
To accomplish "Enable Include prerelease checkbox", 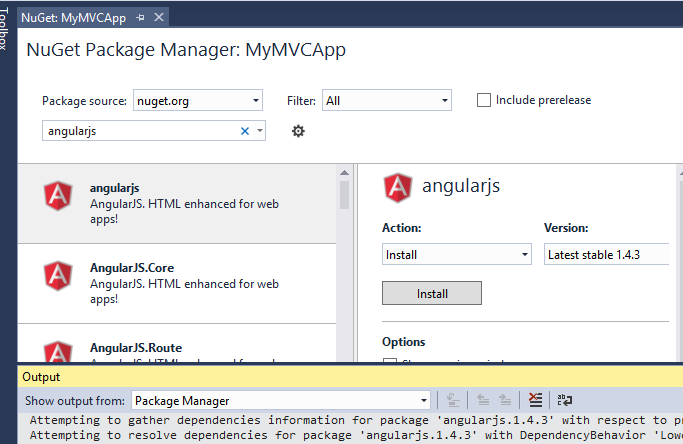I will [485, 100].
